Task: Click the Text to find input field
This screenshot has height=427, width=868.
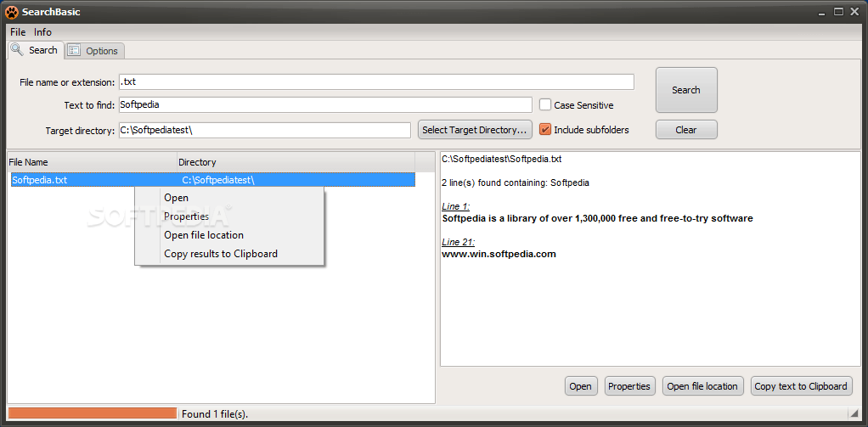Action: pyautogui.click(x=325, y=104)
